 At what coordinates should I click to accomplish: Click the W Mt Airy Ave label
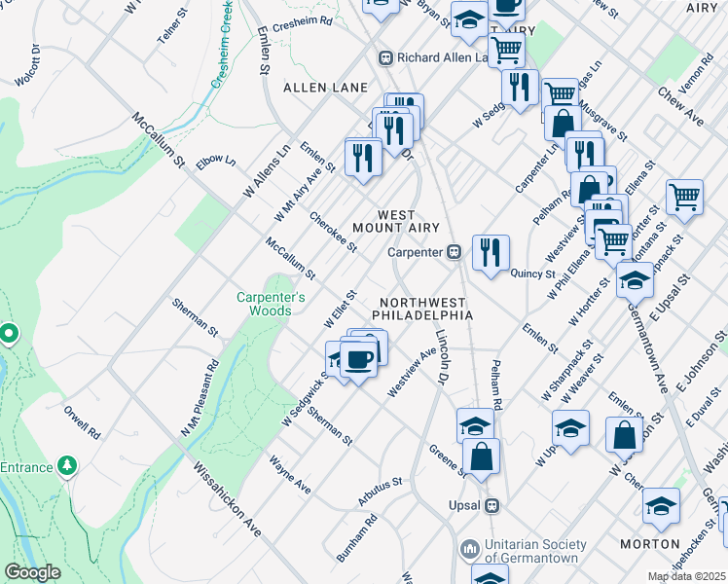(x=298, y=195)
